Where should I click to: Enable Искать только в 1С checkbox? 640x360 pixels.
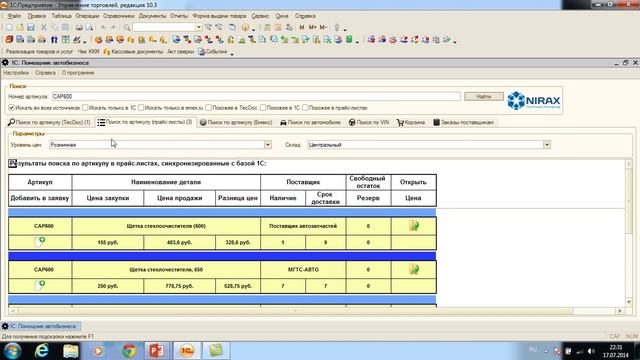point(85,108)
